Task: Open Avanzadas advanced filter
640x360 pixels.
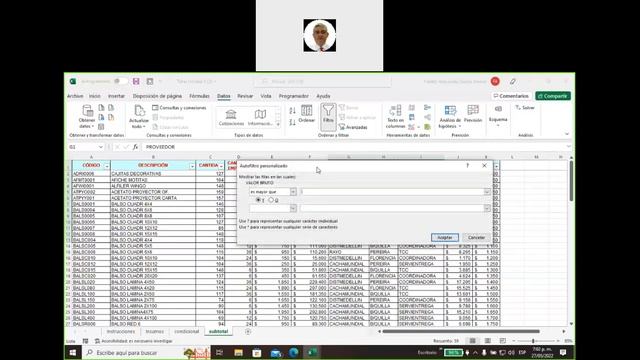Action: [353, 127]
